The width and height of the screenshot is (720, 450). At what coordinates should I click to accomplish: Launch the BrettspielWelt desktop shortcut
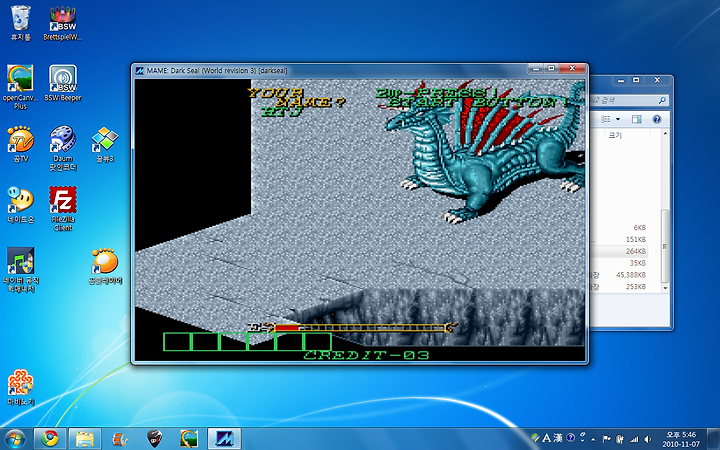pos(63,23)
